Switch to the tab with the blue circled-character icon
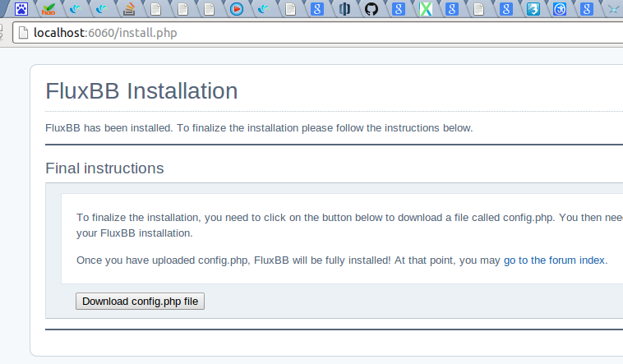Viewport: 623px width, 364px height. coord(560,9)
